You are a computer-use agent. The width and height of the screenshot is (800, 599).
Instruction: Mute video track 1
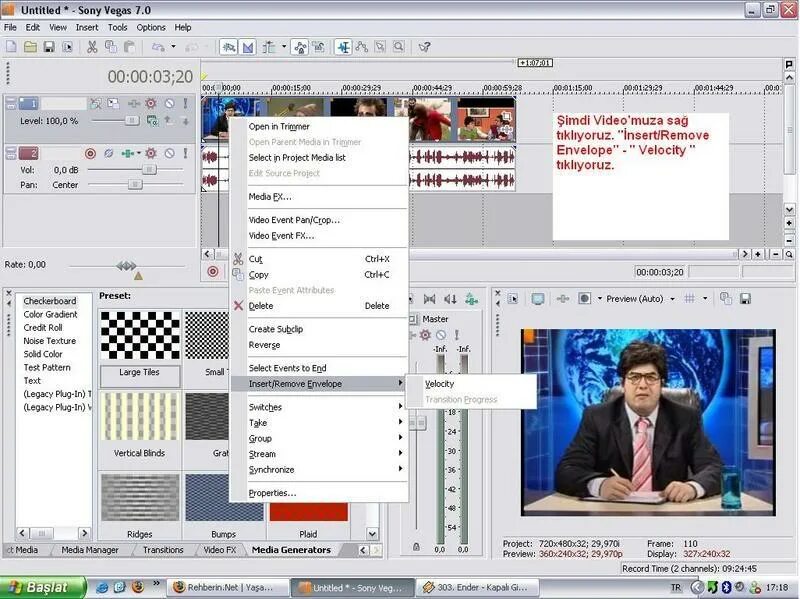[169, 104]
